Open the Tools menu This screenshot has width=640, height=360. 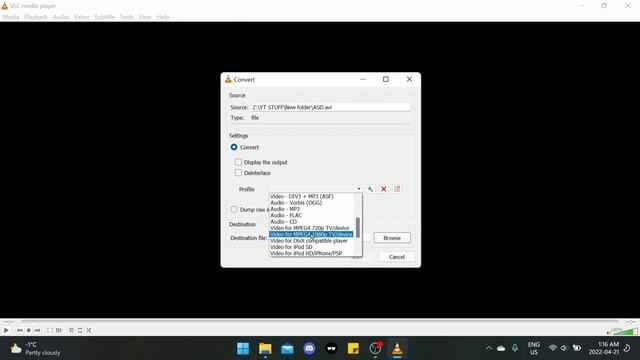click(127, 17)
